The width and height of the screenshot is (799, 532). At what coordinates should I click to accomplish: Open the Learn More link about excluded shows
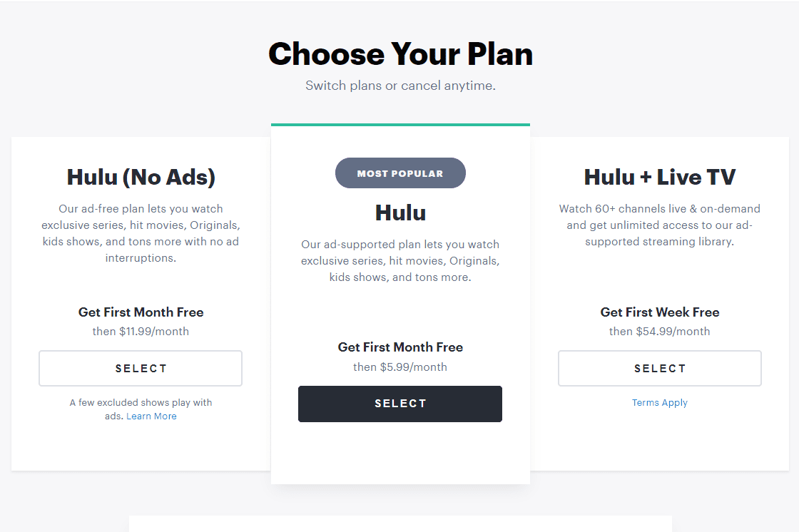(x=151, y=416)
